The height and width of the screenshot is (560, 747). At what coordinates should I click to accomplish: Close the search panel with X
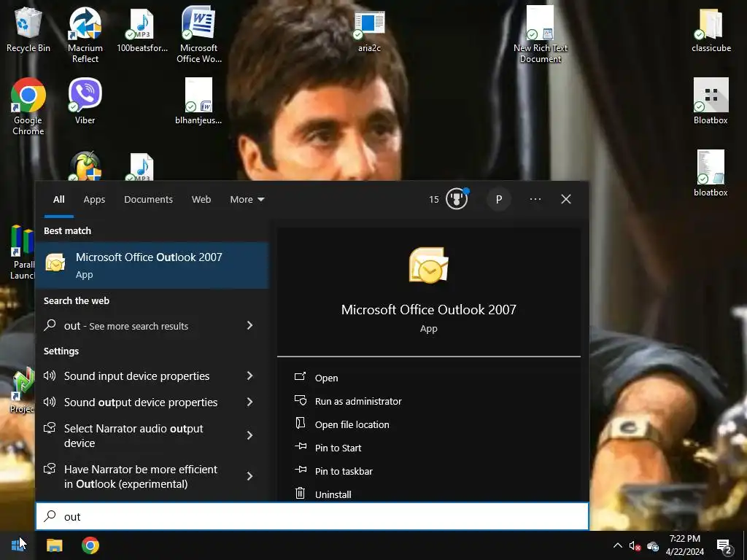coord(565,199)
